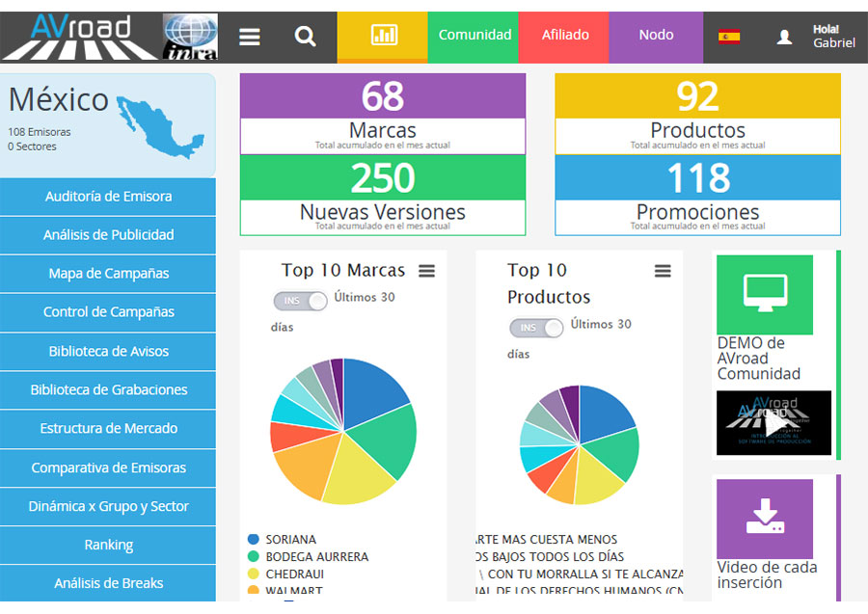Click the download icon purple tile
This screenshot has height=614, width=868.
click(x=765, y=519)
